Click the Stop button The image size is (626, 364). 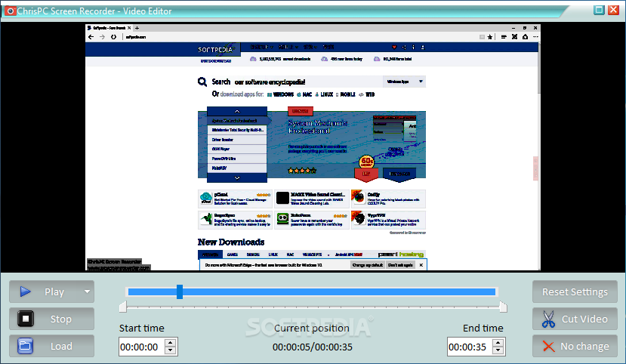[x=52, y=319]
